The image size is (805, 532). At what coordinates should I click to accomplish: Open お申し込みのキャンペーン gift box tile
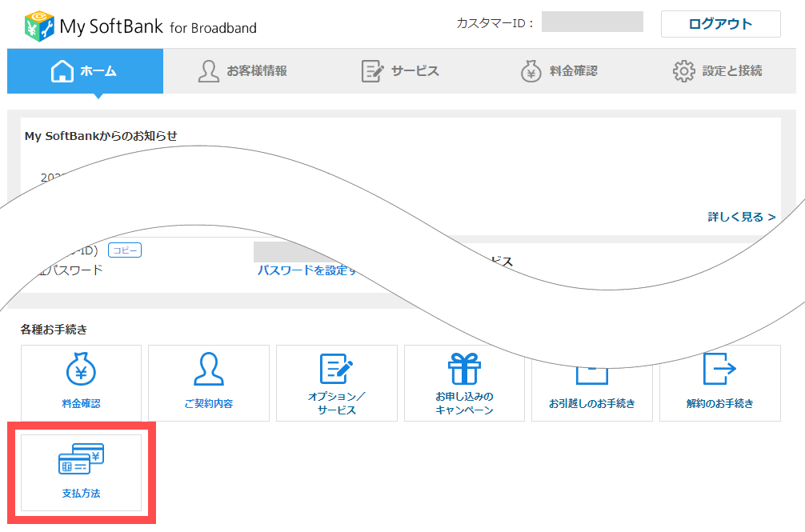tap(464, 383)
